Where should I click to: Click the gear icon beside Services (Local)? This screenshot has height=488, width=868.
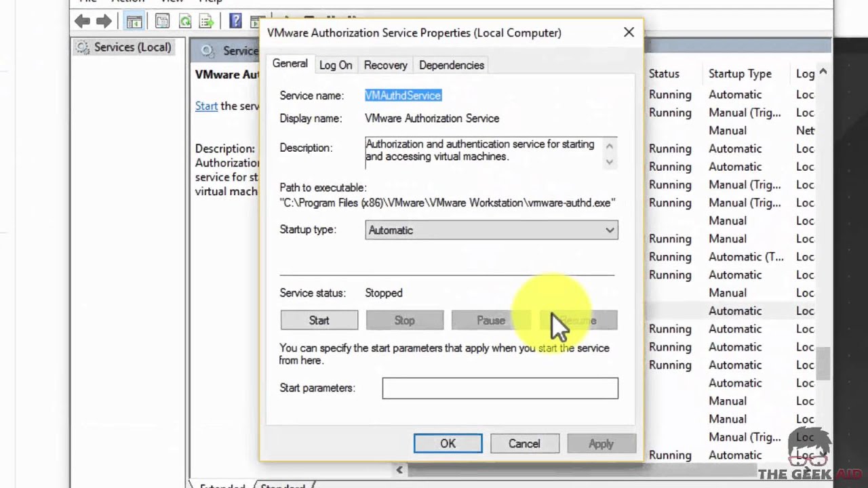83,47
